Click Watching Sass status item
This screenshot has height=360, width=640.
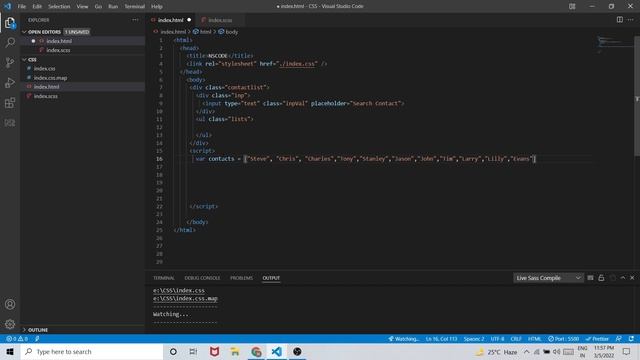coord(403,339)
